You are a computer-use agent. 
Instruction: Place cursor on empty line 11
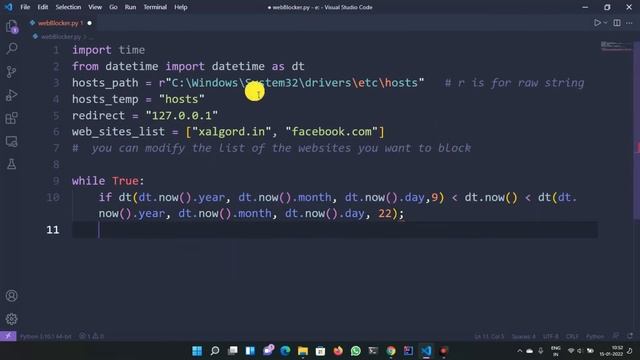tap(335, 230)
